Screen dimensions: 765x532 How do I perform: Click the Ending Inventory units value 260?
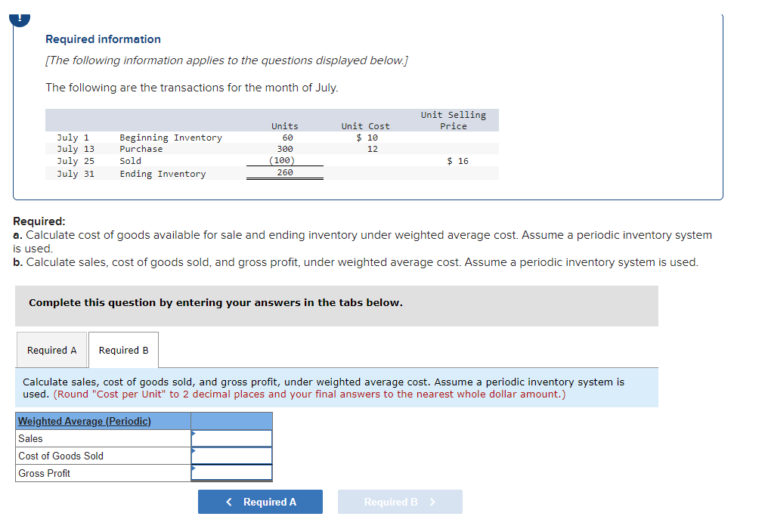[285, 172]
